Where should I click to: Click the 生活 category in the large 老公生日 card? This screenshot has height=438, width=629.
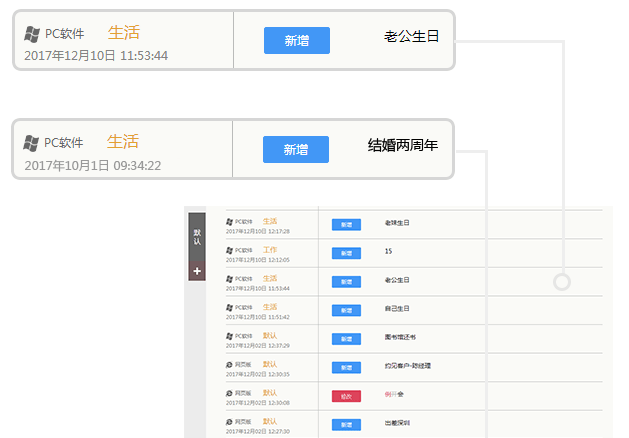click(124, 32)
